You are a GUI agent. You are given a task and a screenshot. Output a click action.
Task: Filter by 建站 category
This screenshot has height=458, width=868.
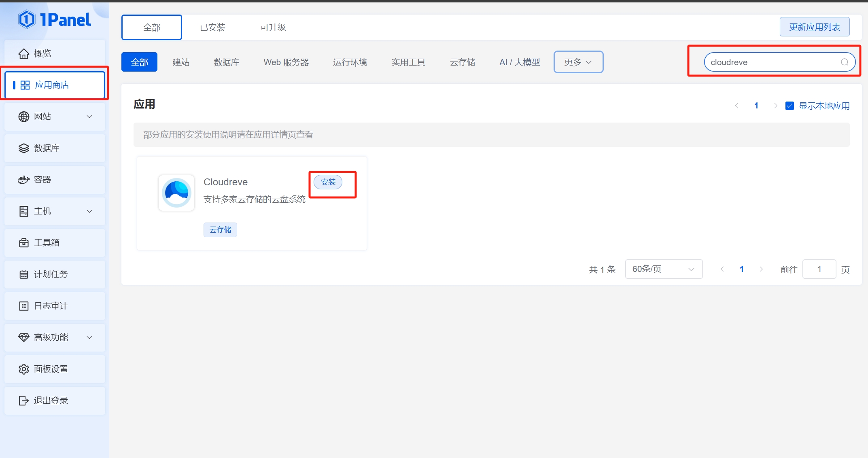pos(181,62)
